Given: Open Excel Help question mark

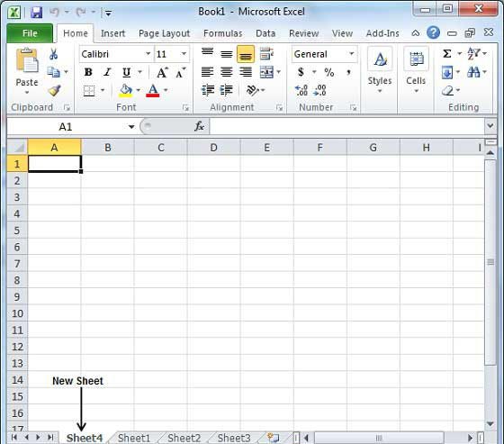Looking at the screenshot, I should [x=433, y=32].
